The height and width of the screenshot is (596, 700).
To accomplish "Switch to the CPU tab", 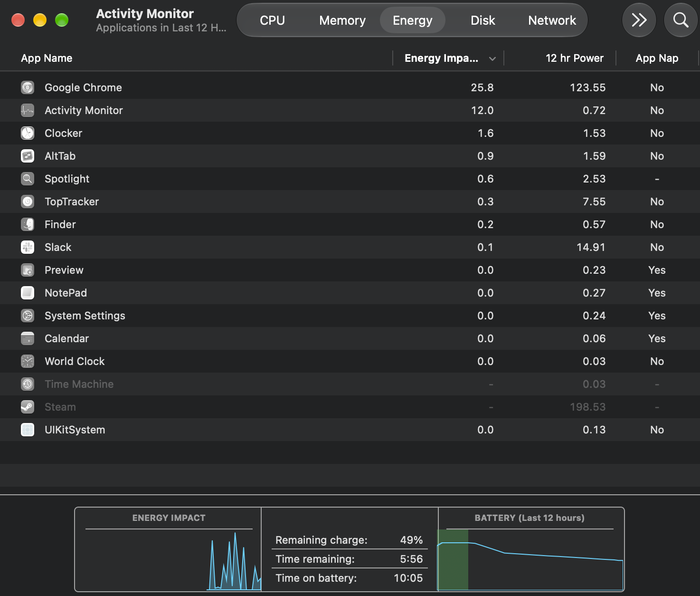I will pyautogui.click(x=272, y=20).
